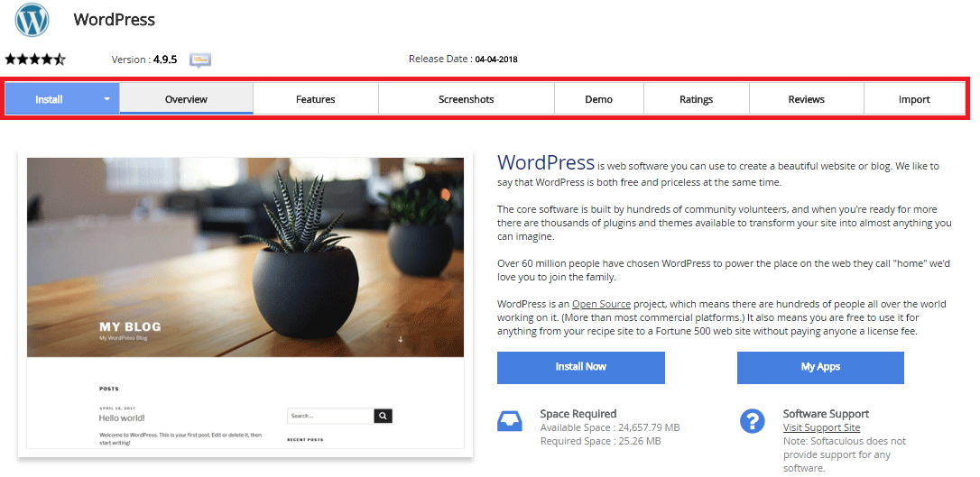
Task: Select the Install tab
Action: tap(49, 98)
